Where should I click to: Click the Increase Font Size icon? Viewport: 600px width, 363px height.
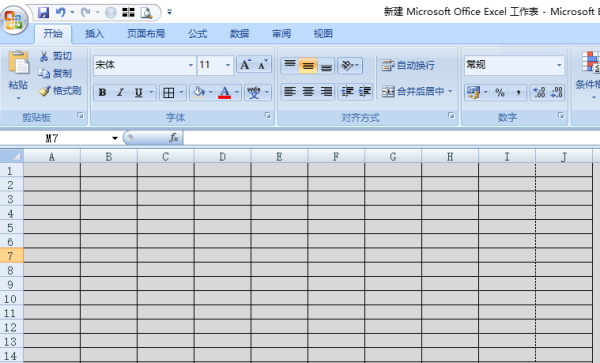tap(245, 65)
